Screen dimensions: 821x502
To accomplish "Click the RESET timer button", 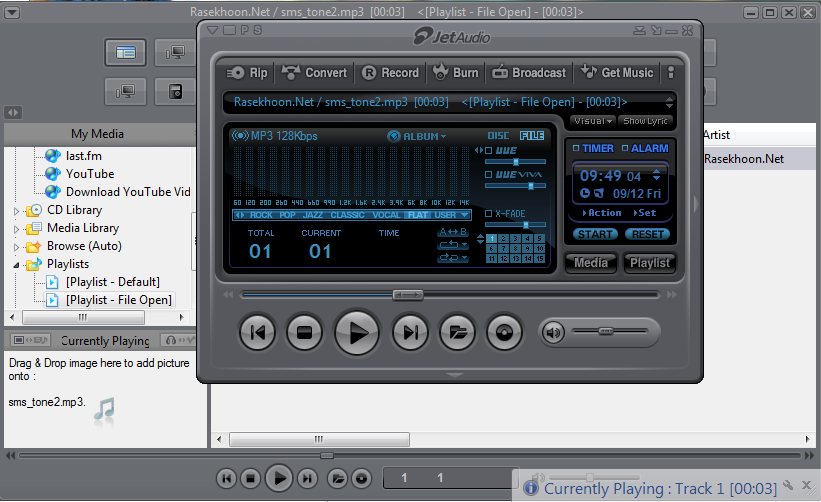I will click(648, 234).
